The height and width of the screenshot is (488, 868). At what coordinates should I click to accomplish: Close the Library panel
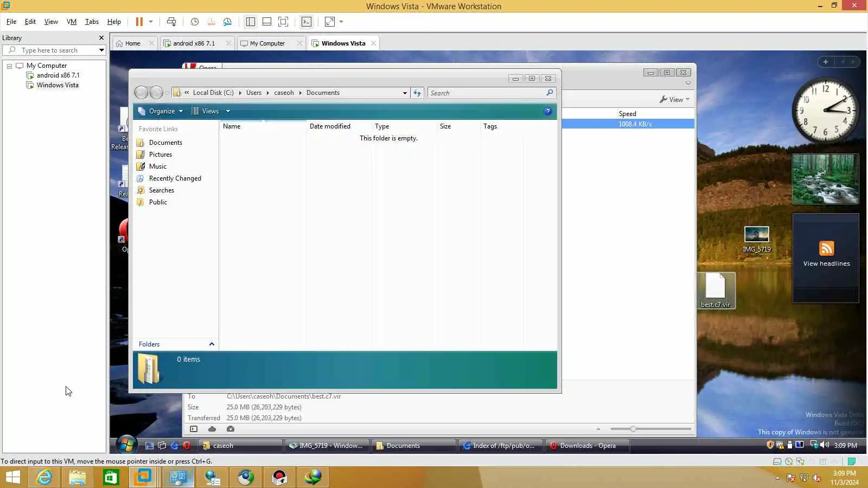pyautogui.click(x=101, y=38)
